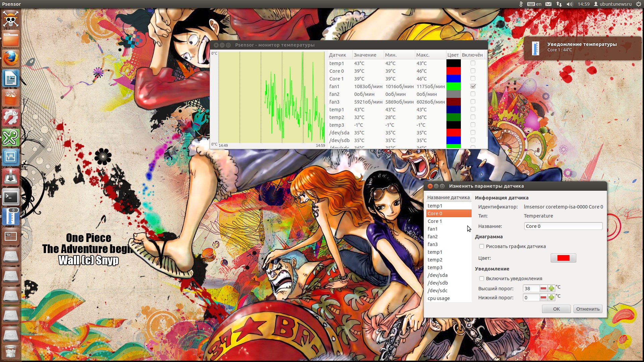Image resolution: width=644 pixels, height=362 pixels.
Task: Decrease the upper threshold with the minus button
Action: click(x=543, y=288)
